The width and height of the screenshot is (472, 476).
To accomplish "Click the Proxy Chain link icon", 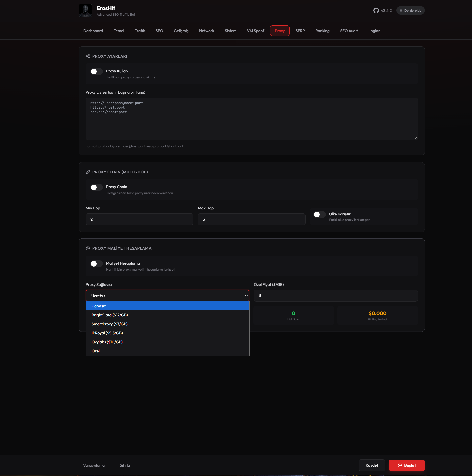I will click(x=88, y=172).
